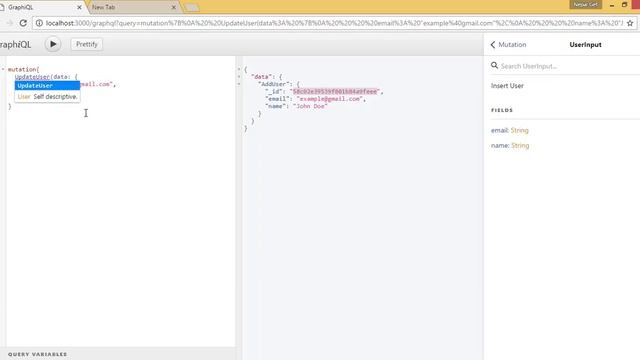Click the "John Doe" result value
Image resolution: width=640 pixels, height=360 pixels.
(310, 106)
